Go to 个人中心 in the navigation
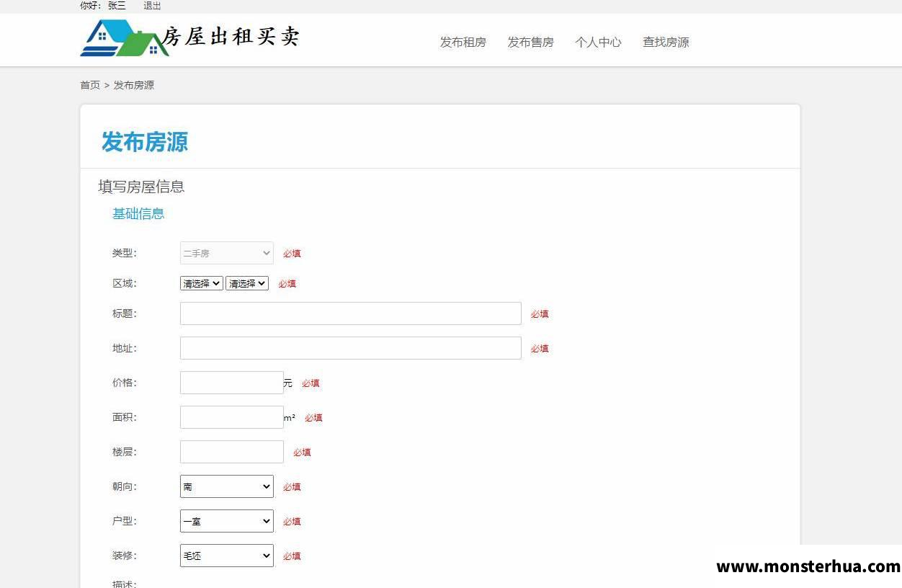This screenshot has width=902, height=588. (598, 43)
